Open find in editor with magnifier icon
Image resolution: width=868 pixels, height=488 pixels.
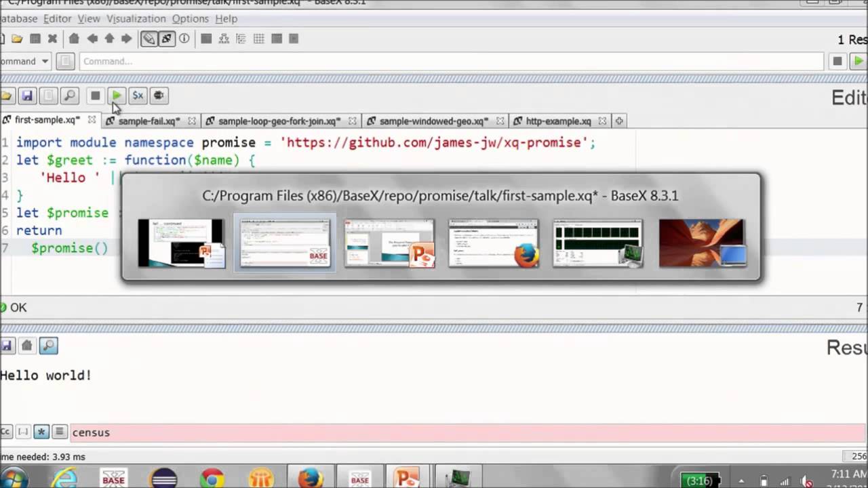[69, 96]
